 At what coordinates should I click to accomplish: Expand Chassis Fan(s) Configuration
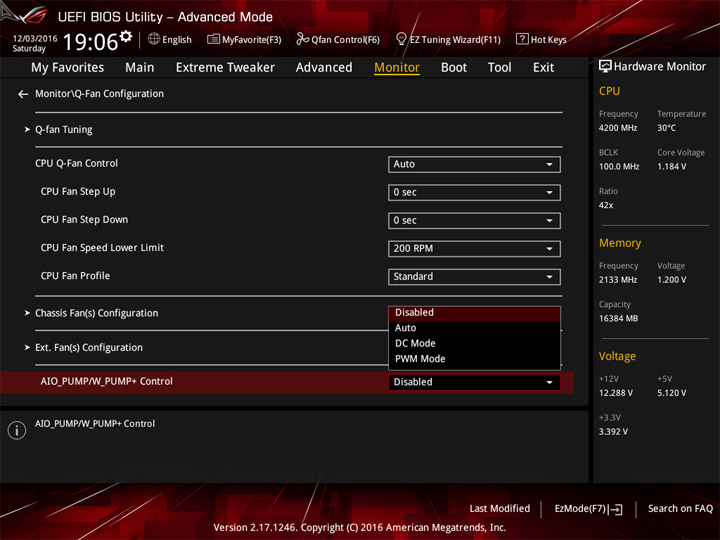click(96, 313)
